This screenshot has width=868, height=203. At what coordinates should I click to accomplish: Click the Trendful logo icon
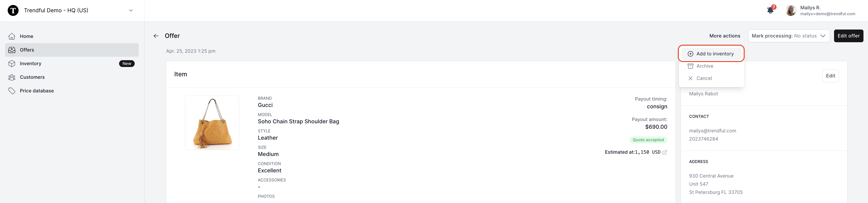click(x=13, y=10)
